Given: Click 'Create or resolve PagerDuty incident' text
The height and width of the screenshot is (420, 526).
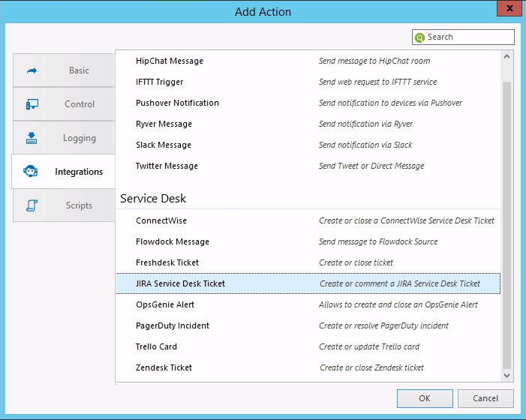Looking at the screenshot, I should tap(383, 325).
